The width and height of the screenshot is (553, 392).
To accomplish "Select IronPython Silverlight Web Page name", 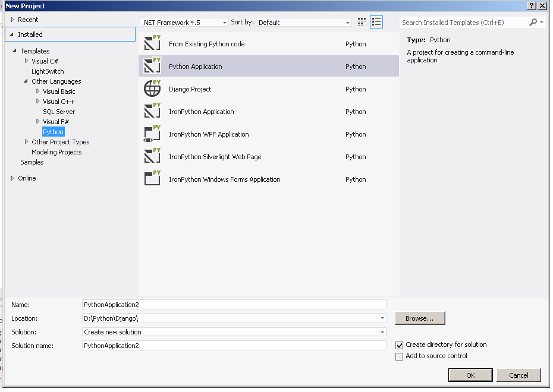I will click(x=215, y=157).
